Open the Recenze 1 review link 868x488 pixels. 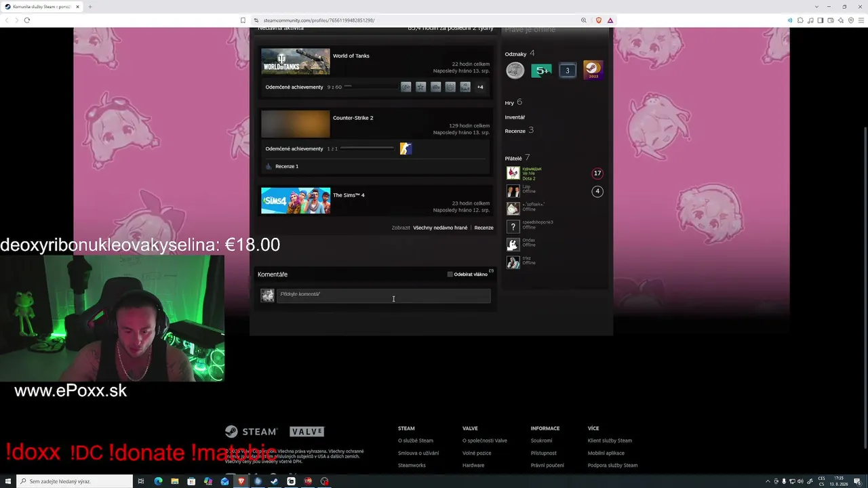(287, 166)
